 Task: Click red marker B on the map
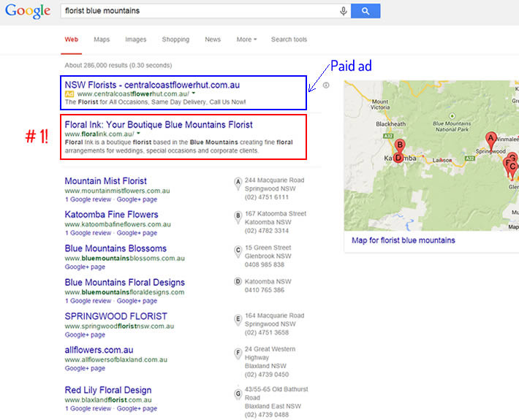(400, 145)
